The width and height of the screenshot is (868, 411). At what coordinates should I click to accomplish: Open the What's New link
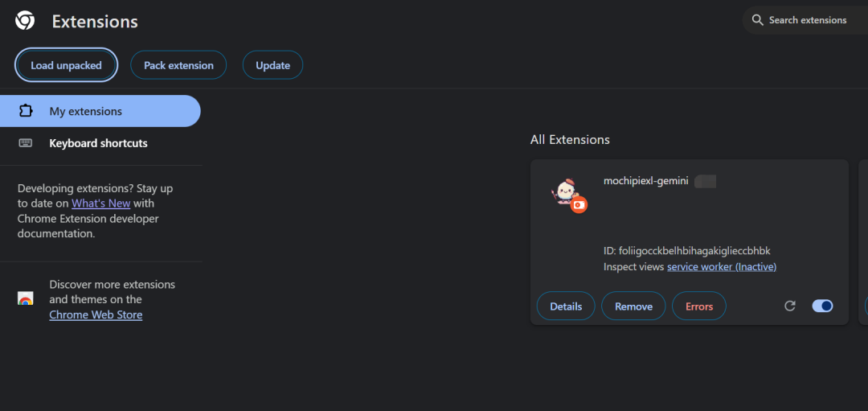point(100,203)
